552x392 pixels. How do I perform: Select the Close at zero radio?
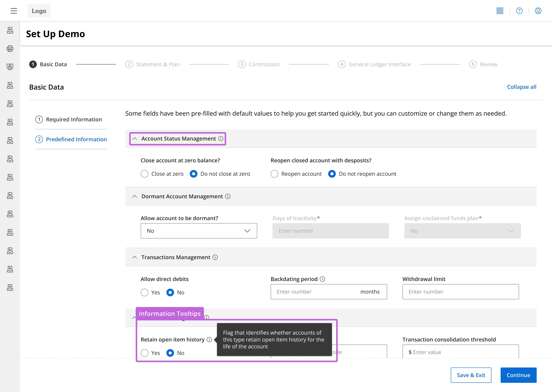coord(145,174)
